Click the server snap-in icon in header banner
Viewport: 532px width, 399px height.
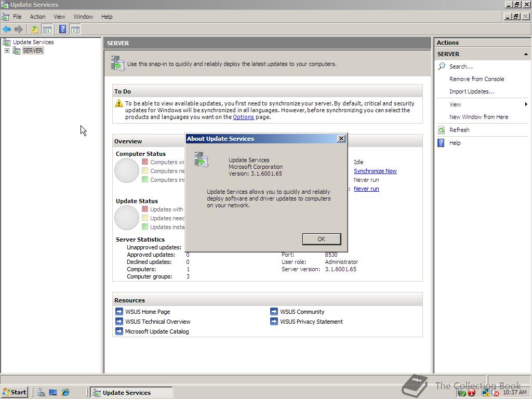[x=117, y=63]
